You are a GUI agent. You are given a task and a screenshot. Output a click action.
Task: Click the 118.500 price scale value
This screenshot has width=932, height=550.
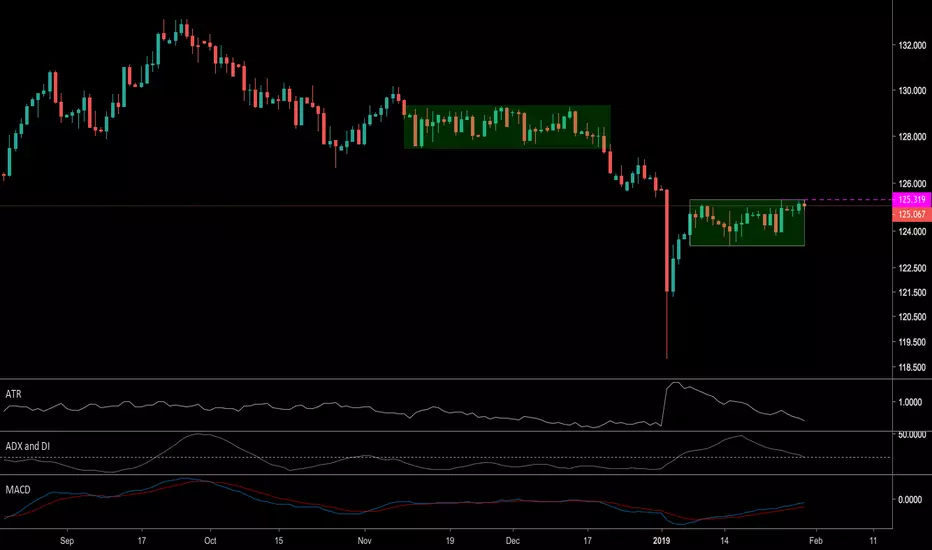click(912, 367)
